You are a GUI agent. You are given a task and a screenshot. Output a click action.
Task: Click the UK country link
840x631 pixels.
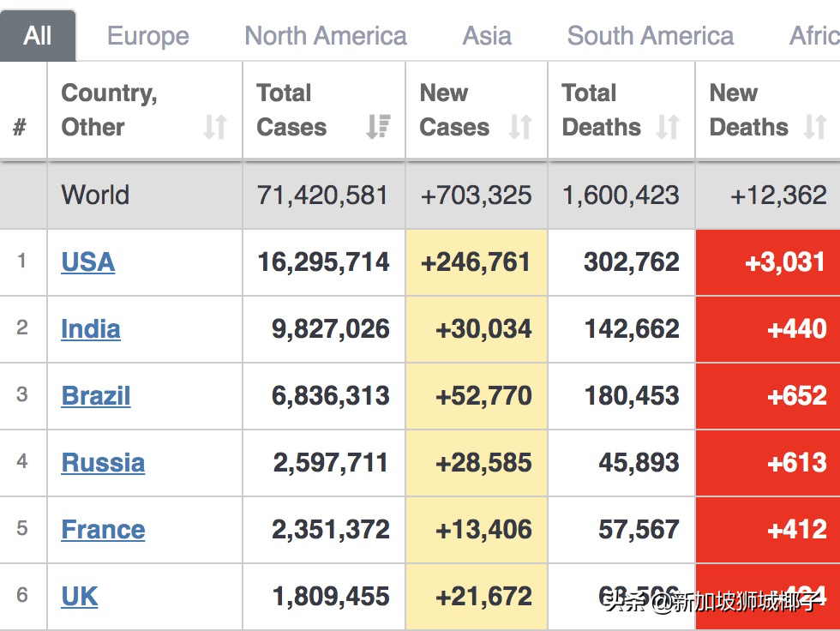click(80, 597)
